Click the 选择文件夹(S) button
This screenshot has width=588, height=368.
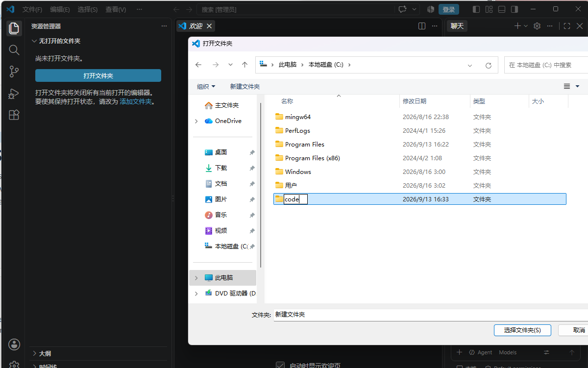[522, 330]
